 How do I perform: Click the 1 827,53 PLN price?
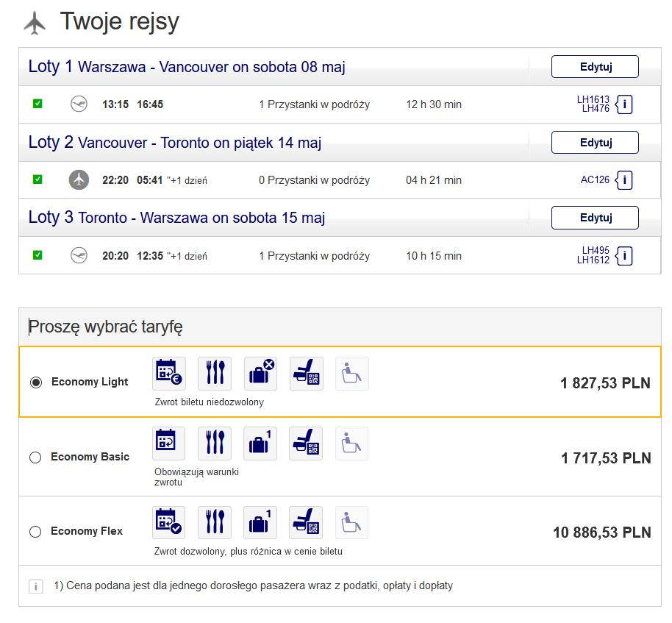(605, 383)
